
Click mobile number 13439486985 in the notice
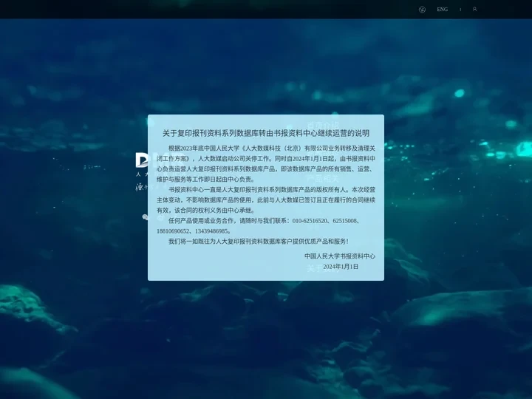pos(211,231)
